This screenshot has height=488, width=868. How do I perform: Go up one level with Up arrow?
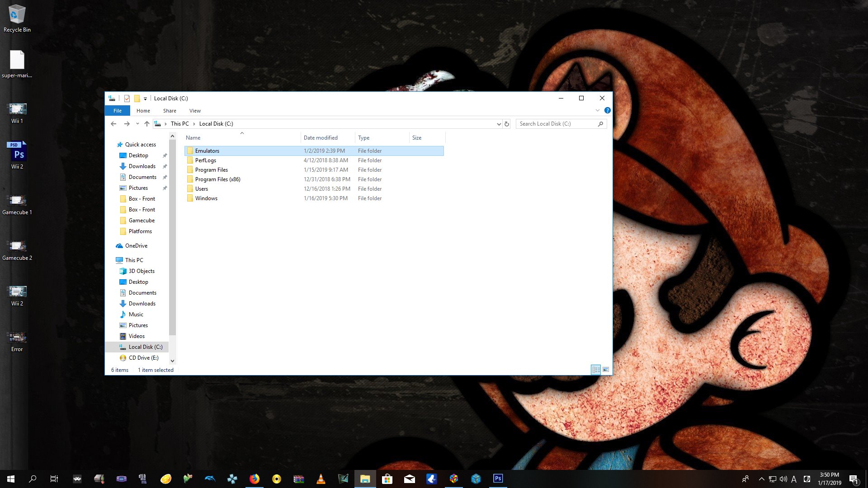pyautogui.click(x=147, y=124)
